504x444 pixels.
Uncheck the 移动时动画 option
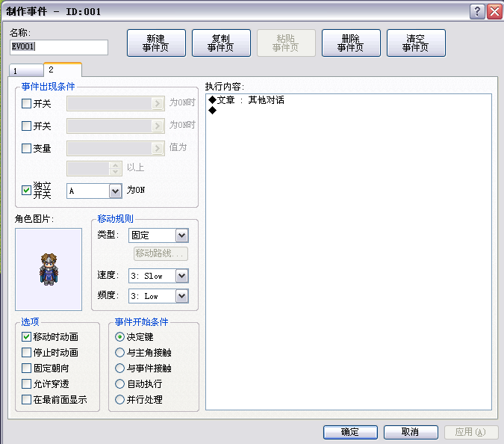(26, 337)
